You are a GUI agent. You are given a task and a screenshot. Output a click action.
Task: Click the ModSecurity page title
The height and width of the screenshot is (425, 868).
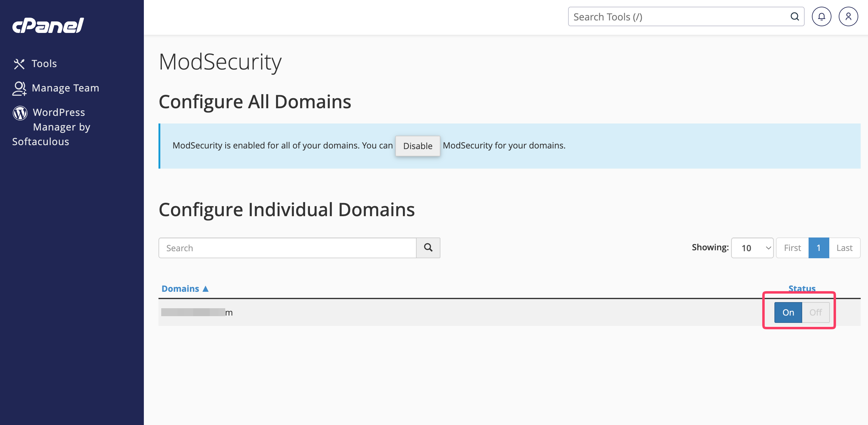(220, 62)
